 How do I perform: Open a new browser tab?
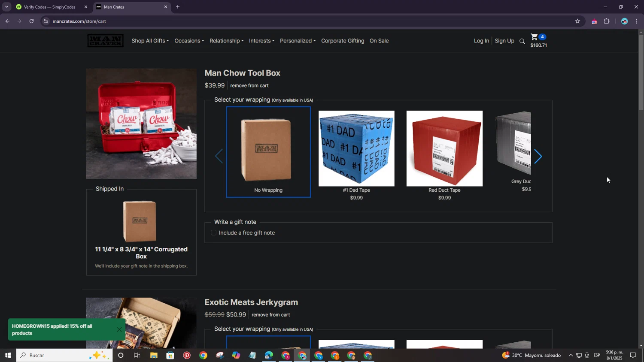coord(178,7)
